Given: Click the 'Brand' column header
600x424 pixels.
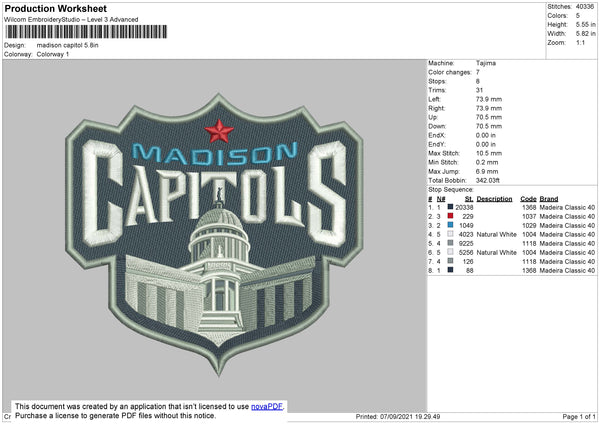Looking at the screenshot, I should (x=549, y=199).
